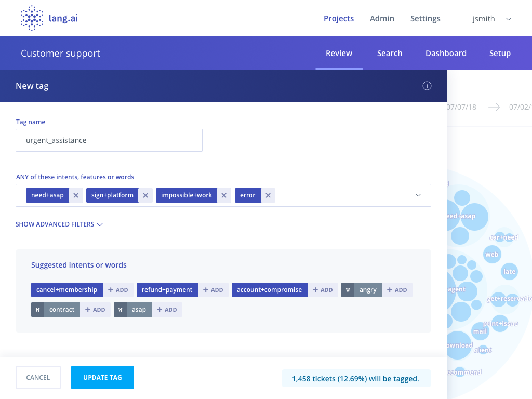Remove the impossible+work intent chip

[224, 195]
